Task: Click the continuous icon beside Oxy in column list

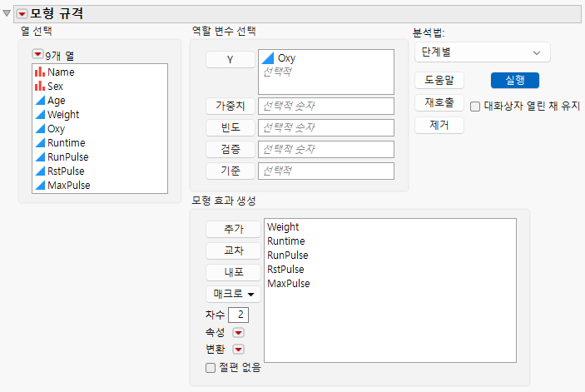Action: 40,129
